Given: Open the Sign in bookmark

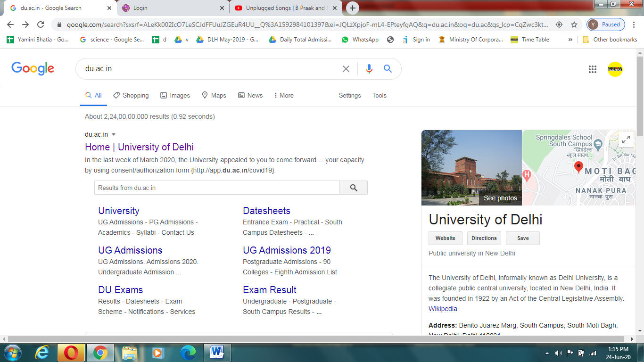Looking at the screenshot, I should pyautogui.click(x=416, y=40).
